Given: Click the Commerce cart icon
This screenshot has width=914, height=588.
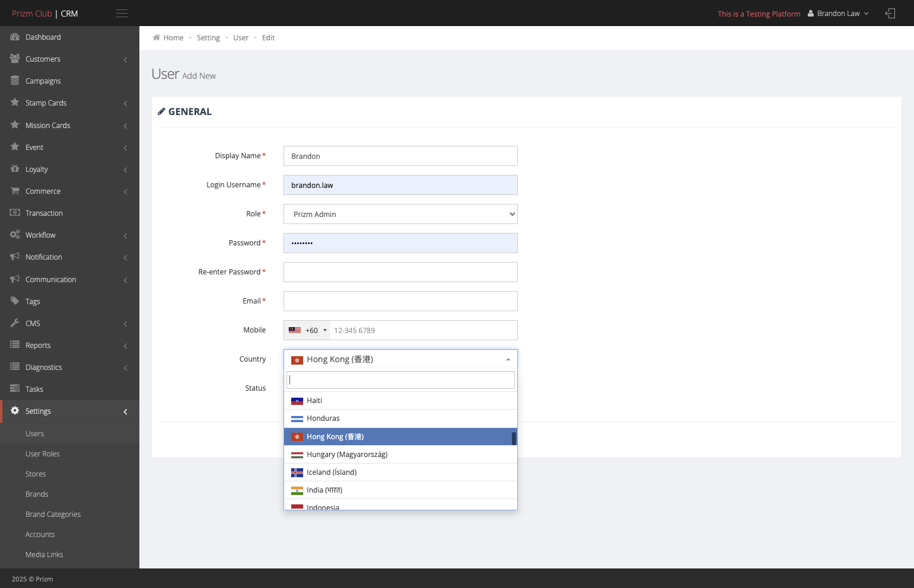Looking at the screenshot, I should point(15,191).
